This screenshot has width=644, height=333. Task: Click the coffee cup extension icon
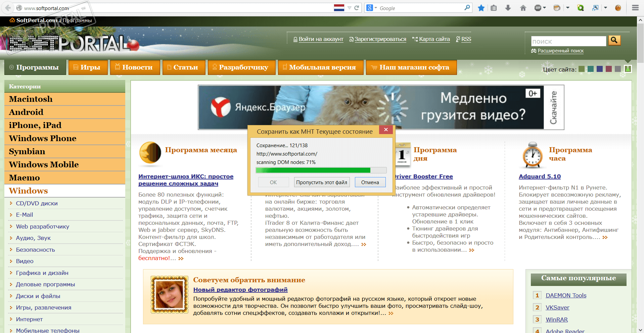pyautogui.click(x=557, y=8)
